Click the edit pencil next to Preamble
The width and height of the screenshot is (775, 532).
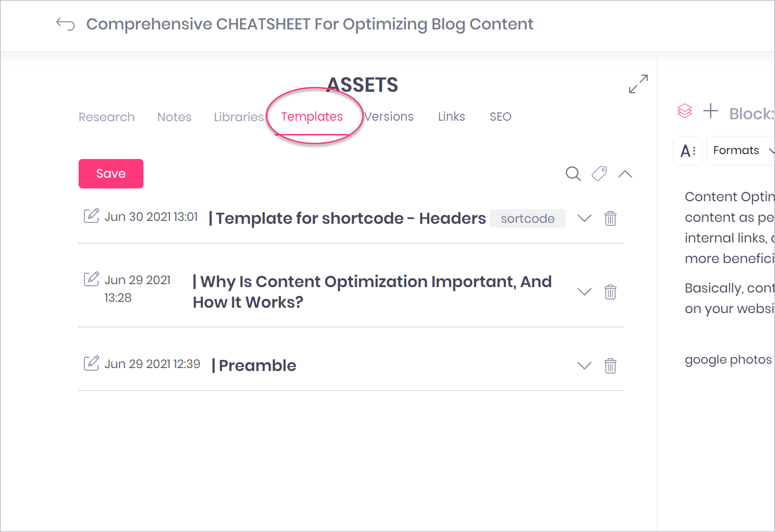91,363
